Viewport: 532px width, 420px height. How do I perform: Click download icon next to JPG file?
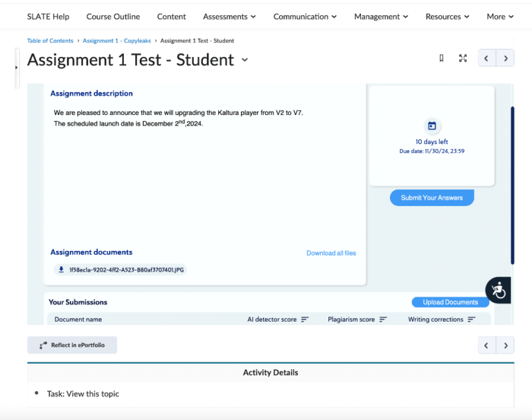[x=61, y=270]
